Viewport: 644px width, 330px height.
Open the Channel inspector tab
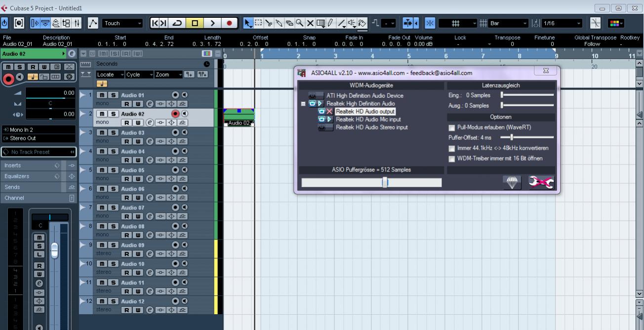click(x=38, y=198)
